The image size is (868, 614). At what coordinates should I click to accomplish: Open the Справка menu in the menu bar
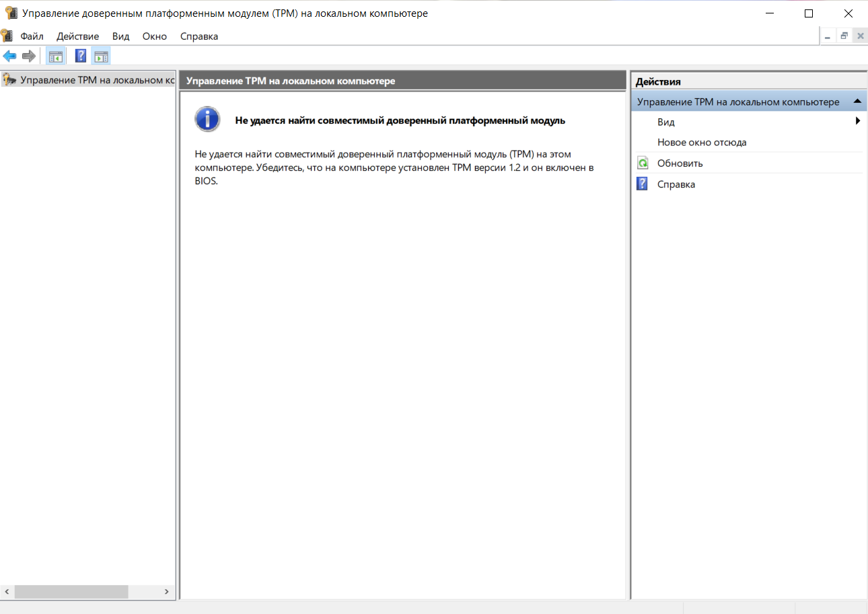[199, 36]
